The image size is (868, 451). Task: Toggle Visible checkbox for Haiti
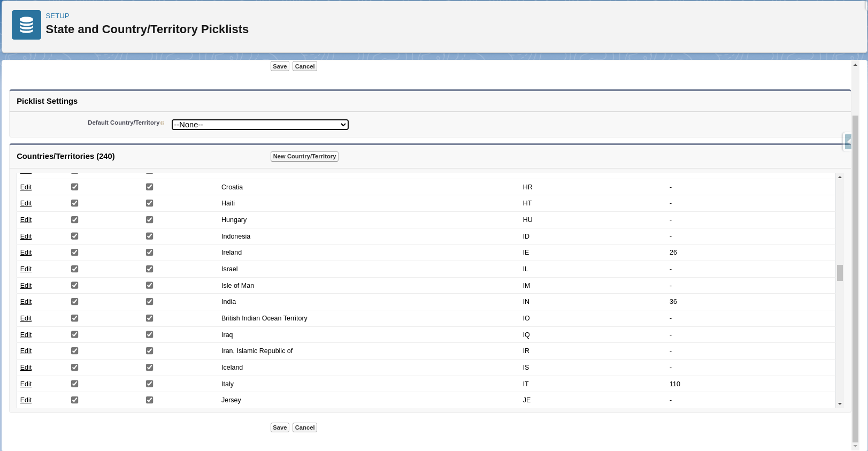click(x=149, y=203)
